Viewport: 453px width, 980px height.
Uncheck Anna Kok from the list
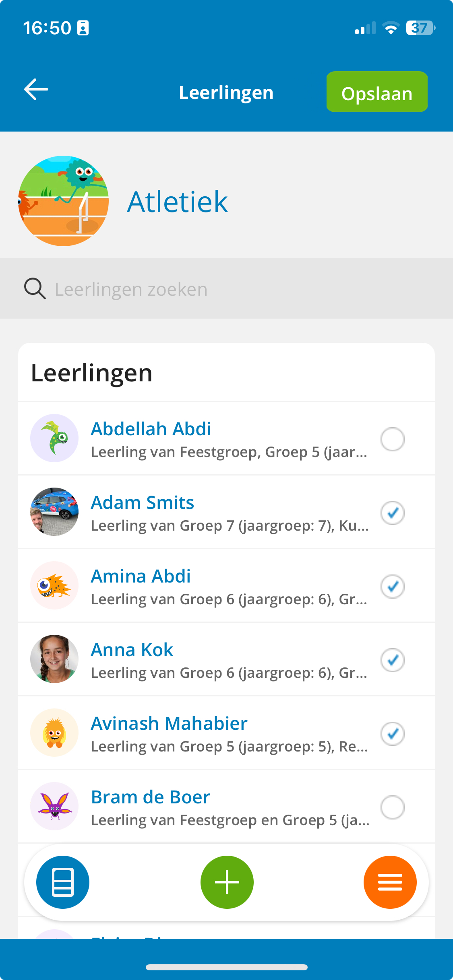[x=393, y=660]
